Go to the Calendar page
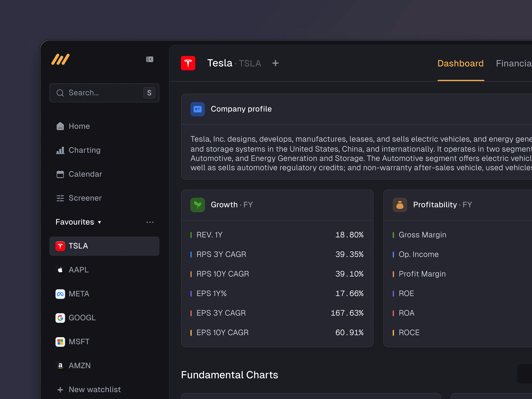532x399 pixels. [x=85, y=174]
